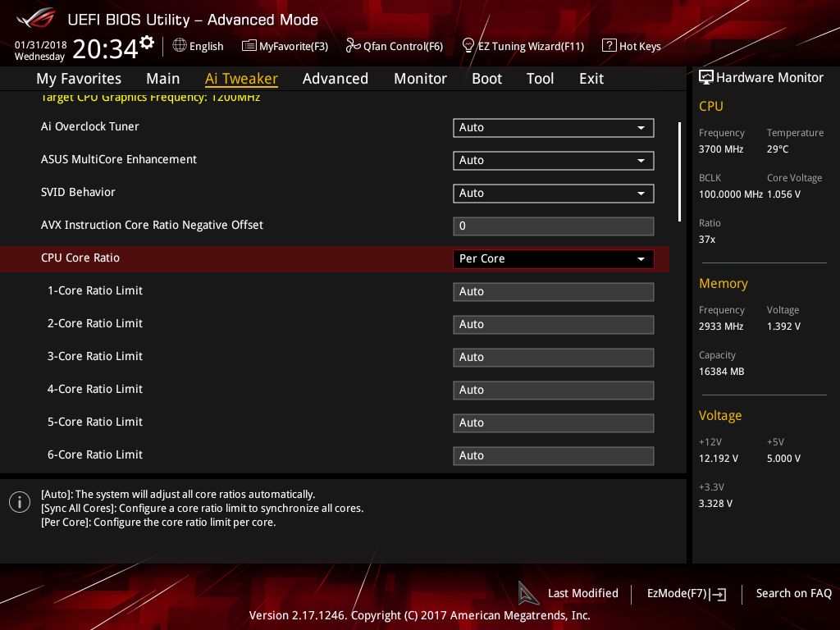This screenshot has height=630, width=840.
Task: Open the Monitor tab
Action: click(420, 79)
